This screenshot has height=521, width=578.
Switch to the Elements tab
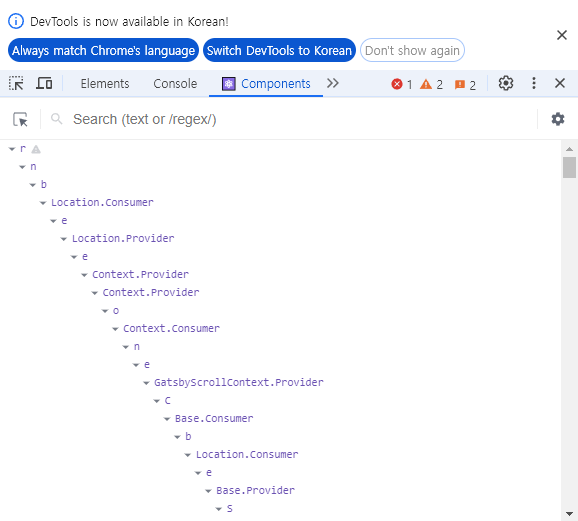pos(105,84)
